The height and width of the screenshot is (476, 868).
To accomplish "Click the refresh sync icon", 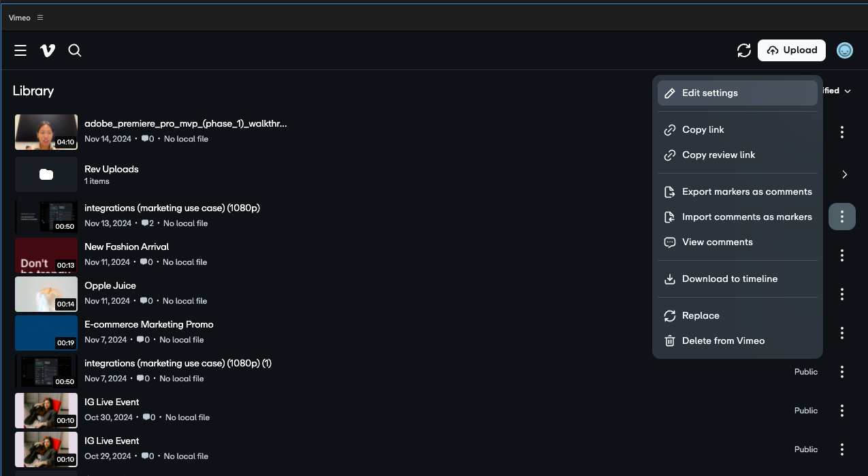I will point(743,50).
